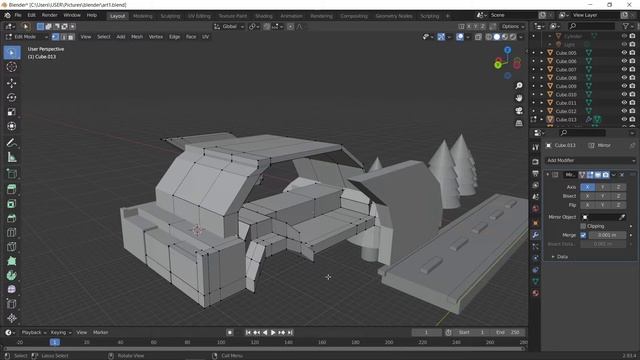Image resolution: width=640 pixels, height=360 pixels.
Task: Open the Vertex menu in viewport header
Action: pyautogui.click(x=156, y=37)
